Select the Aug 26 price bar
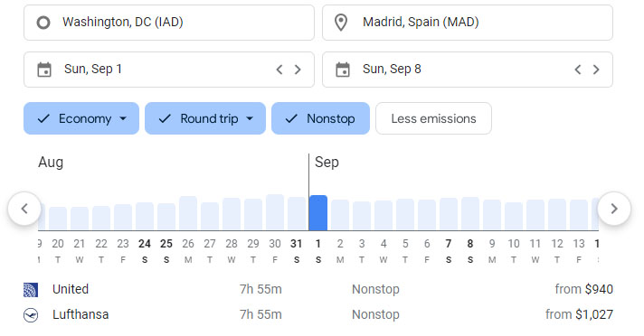Image resolution: width=644 pixels, height=336 pixels. click(x=188, y=213)
